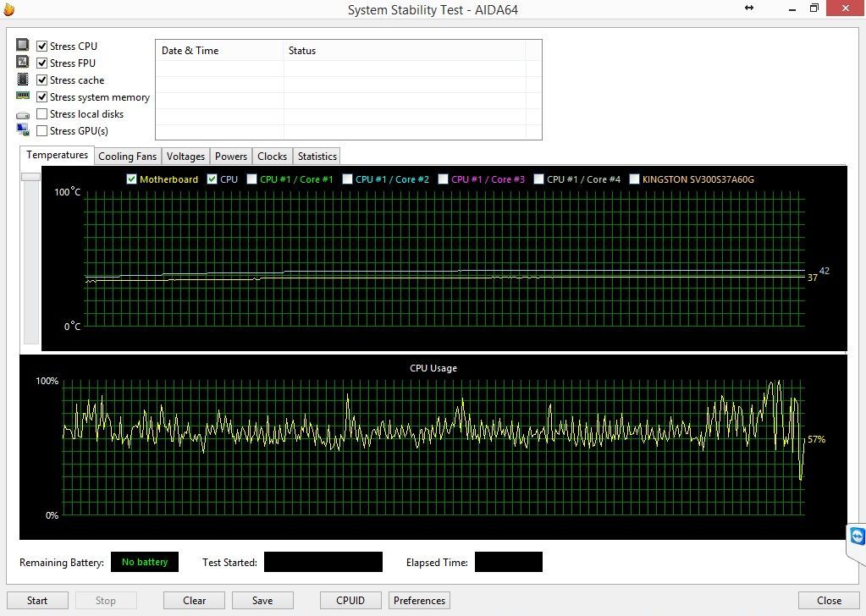The width and height of the screenshot is (866, 616).
Task: Open Preferences dialog
Action: click(419, 600)
